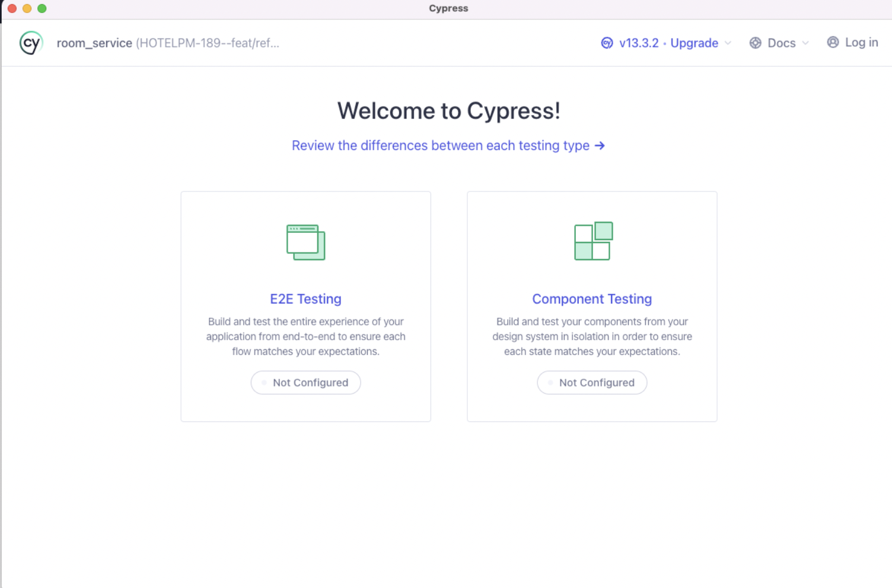The image size is (892, 588).
Task: Click the Docs lifebuoy icon
Action: 755,43
